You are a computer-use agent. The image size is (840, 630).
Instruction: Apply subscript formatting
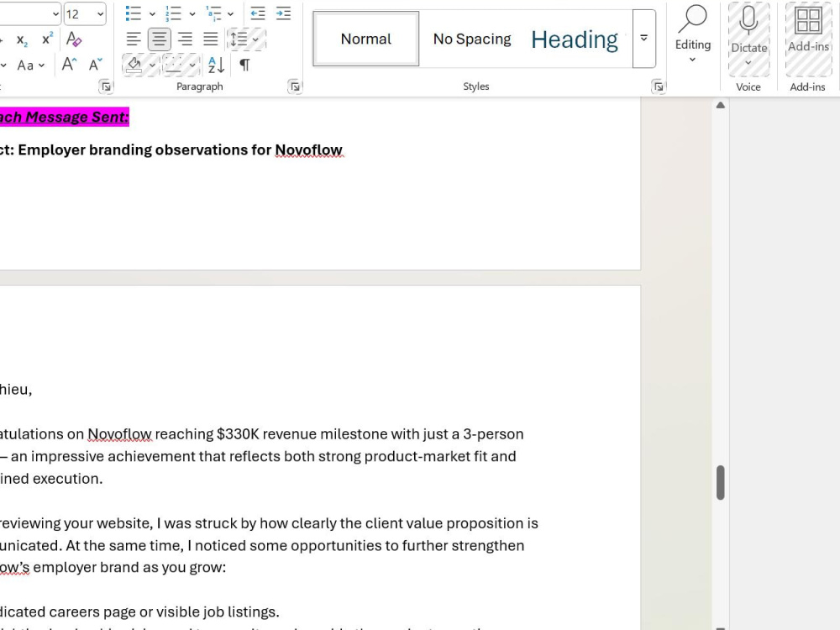coord(22,40)
